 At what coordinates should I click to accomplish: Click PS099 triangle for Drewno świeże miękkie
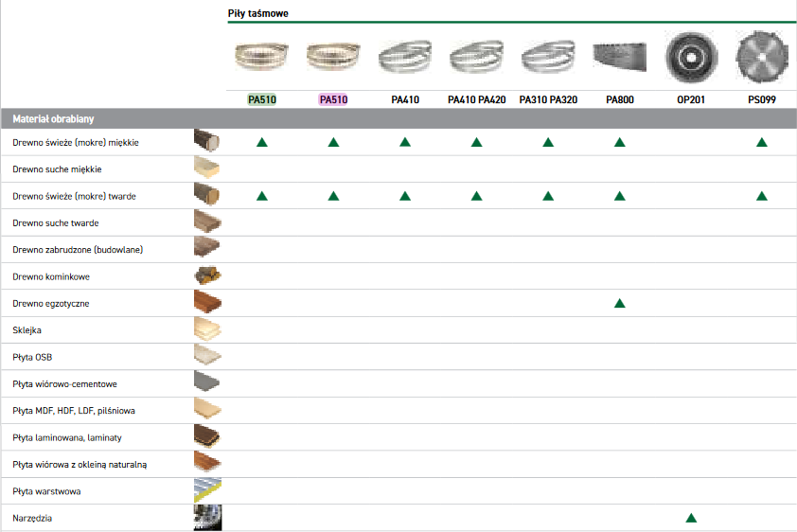coord(761,142)
